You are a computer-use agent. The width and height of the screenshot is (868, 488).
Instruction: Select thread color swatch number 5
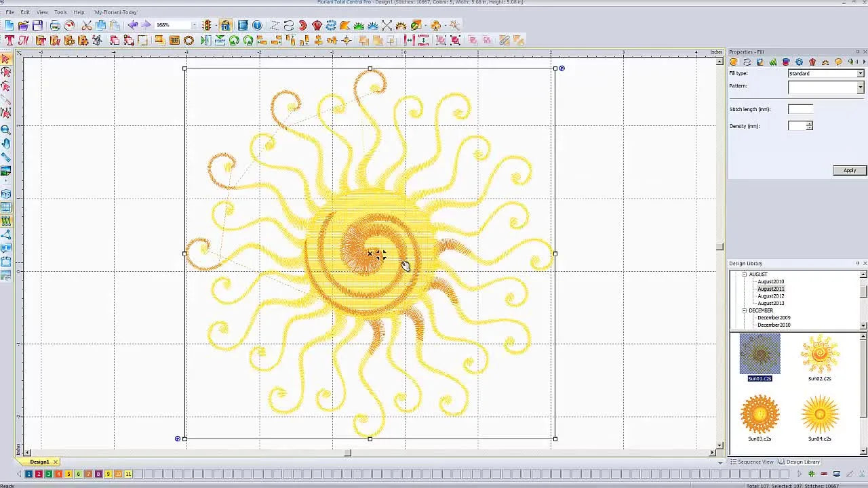[x=68, y=474]
